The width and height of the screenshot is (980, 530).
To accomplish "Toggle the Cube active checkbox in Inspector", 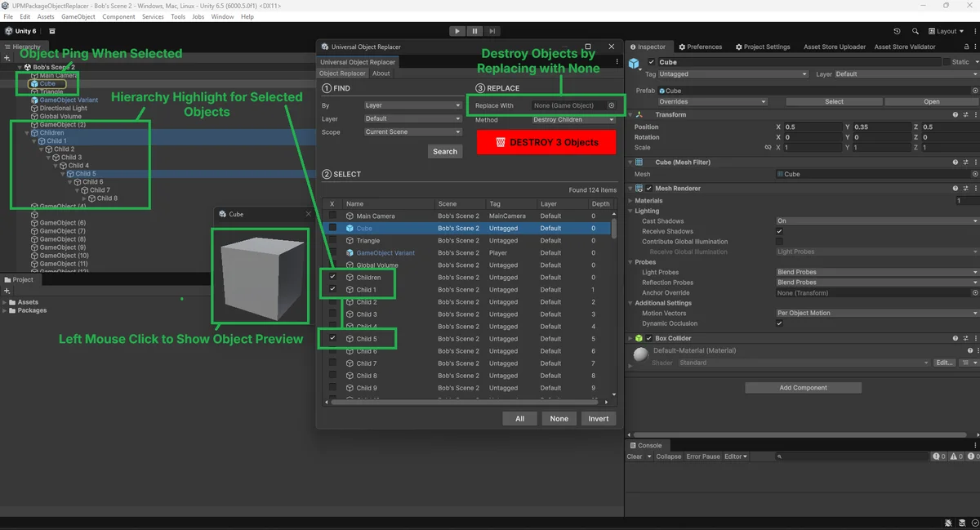I will coord(651,62).
